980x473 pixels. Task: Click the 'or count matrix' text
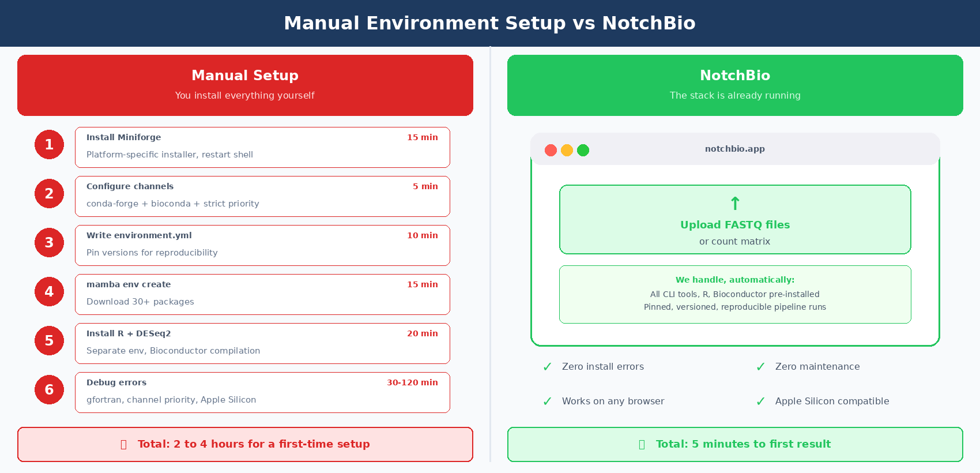(x=735, y=242)
